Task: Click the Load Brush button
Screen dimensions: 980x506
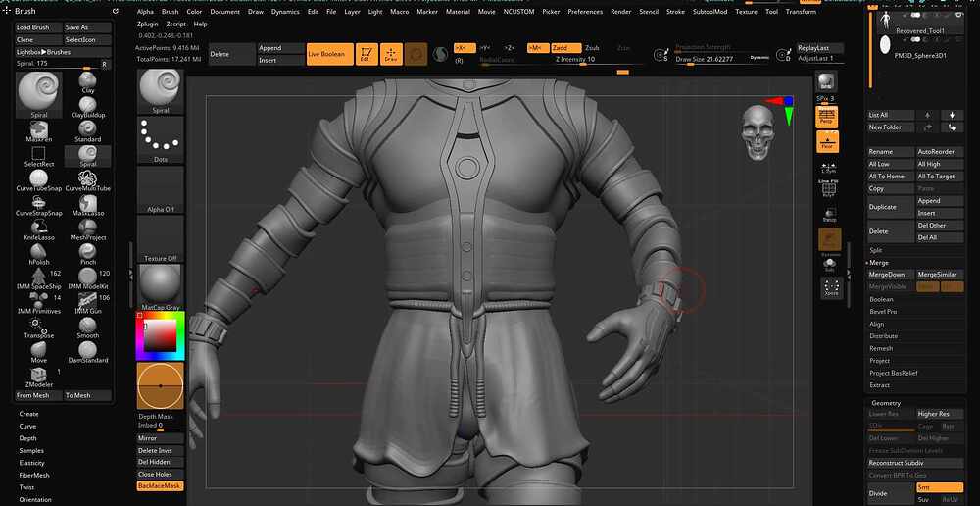Action: click(39, 27)
